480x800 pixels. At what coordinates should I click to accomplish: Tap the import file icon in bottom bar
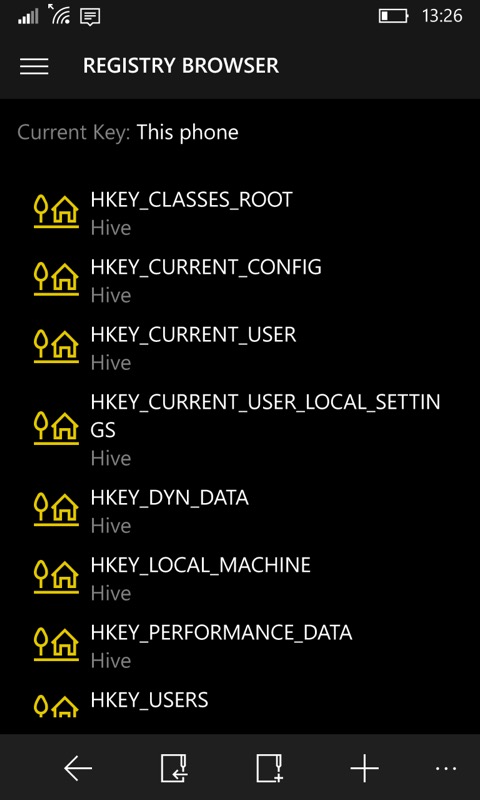tap(173, 768)
